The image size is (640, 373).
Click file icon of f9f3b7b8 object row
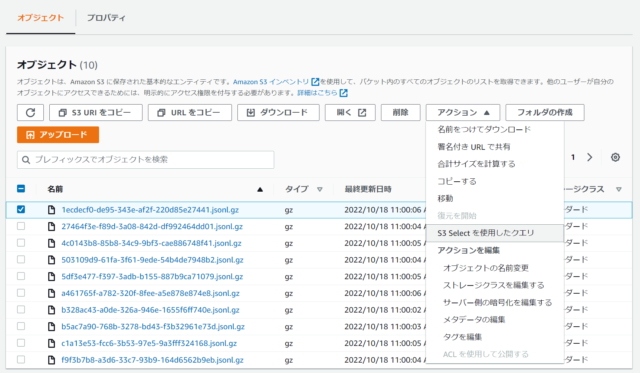(x=51, y=360)
